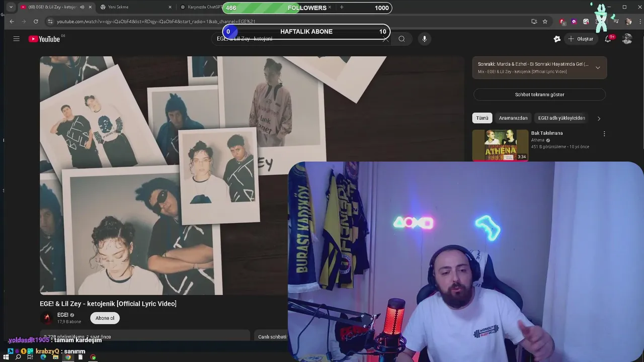The height and width of the screenshot is (362, 644).
Task: Open Bak Takılınana video thumbnail
Action: click(500, 145)
